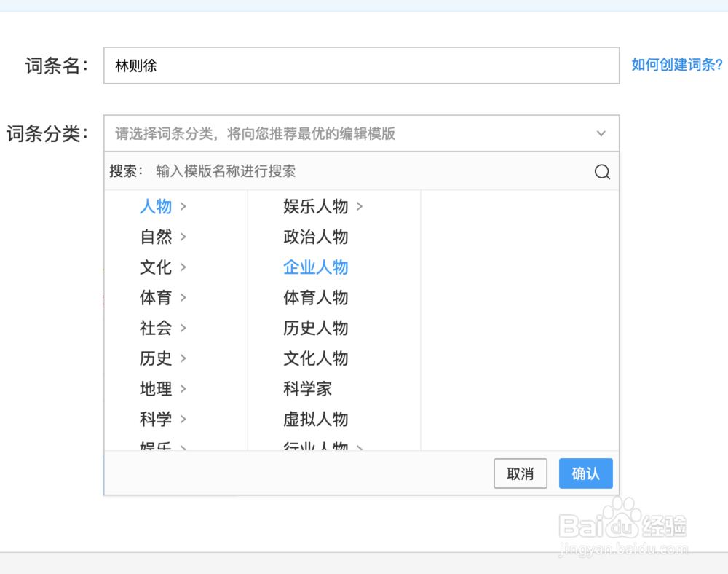
Task: Select the 企业人物 subcategory
Action: [x=315, y=267]
